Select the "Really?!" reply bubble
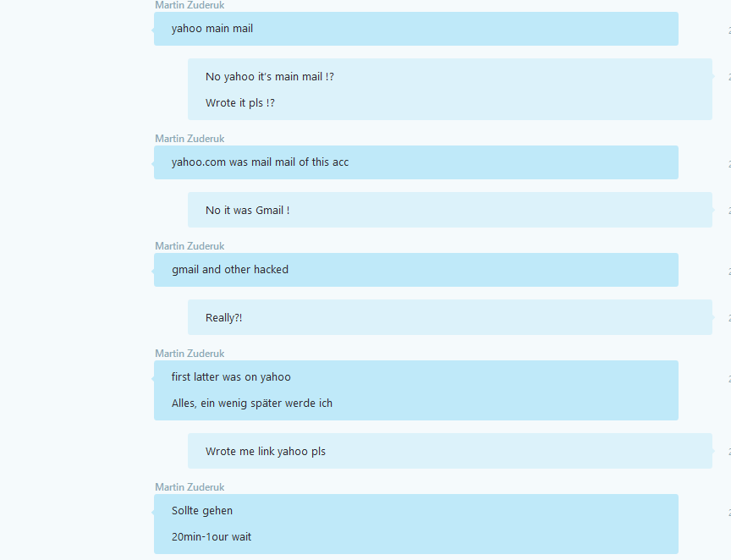 click(x=450, y=317)
